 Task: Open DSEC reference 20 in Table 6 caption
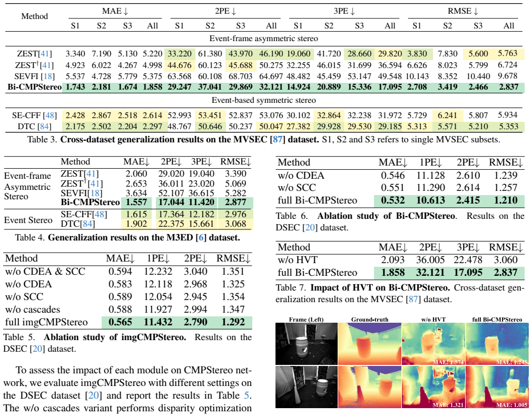click(310, 227)
